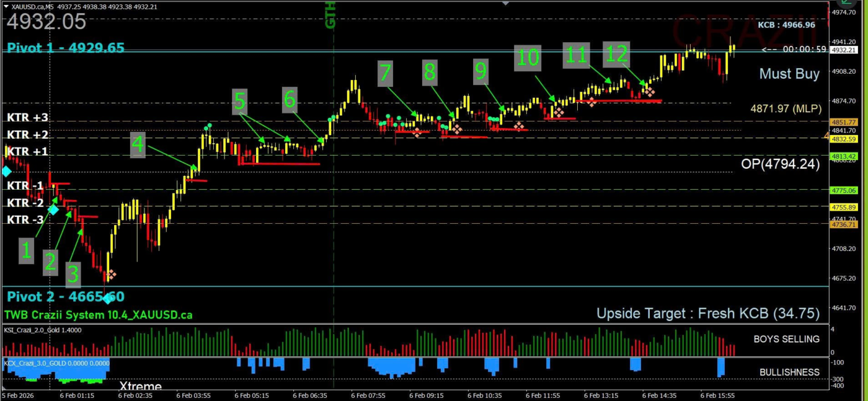Select the green number 4 annotation box
This screenshot has width=868, height=401.
(x=138, y=145)
